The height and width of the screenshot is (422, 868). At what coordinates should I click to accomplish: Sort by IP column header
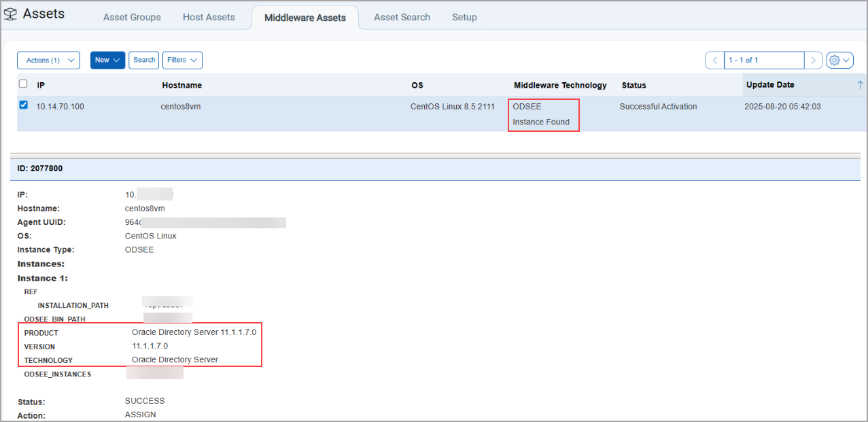coord(41,86)
